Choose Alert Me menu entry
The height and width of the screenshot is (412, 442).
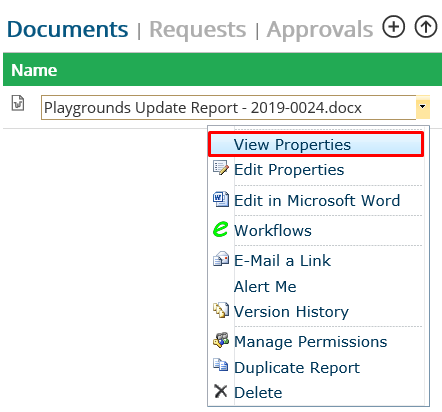265,287
